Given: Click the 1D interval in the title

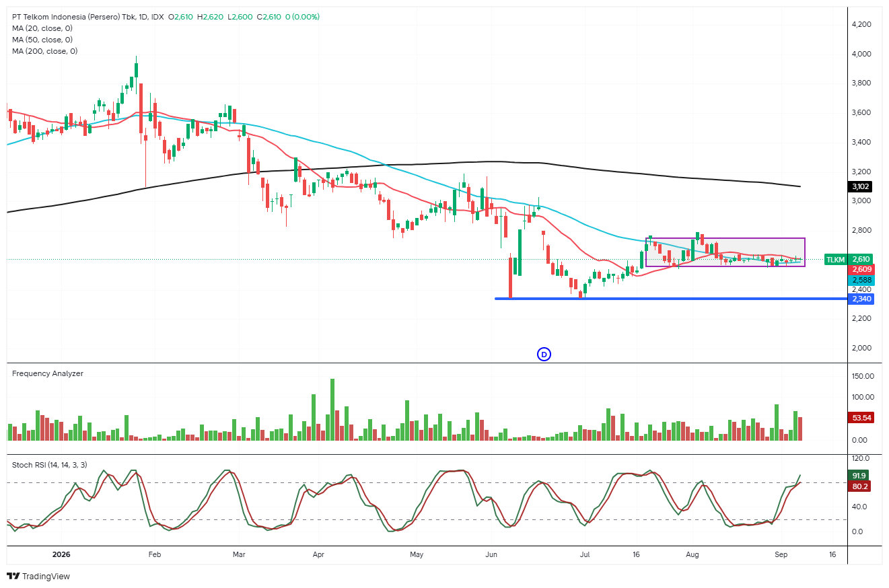Looking at the screenshot, I should [x=142, y=17].
